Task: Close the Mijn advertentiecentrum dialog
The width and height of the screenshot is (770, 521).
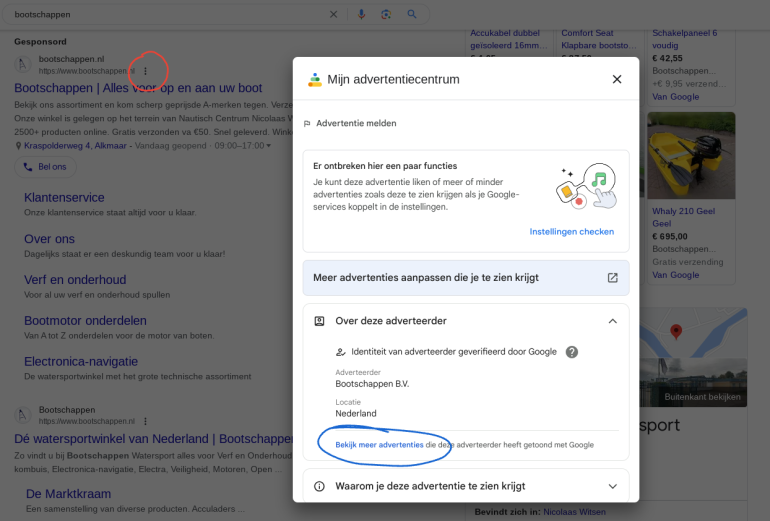Action: click(617, 79)
